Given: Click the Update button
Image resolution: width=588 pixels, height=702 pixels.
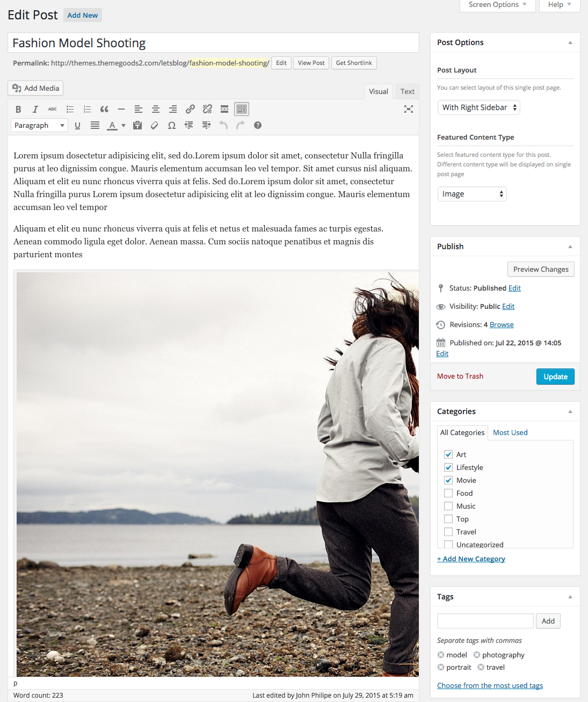Looking at the screenshot, I should [555, 377].
